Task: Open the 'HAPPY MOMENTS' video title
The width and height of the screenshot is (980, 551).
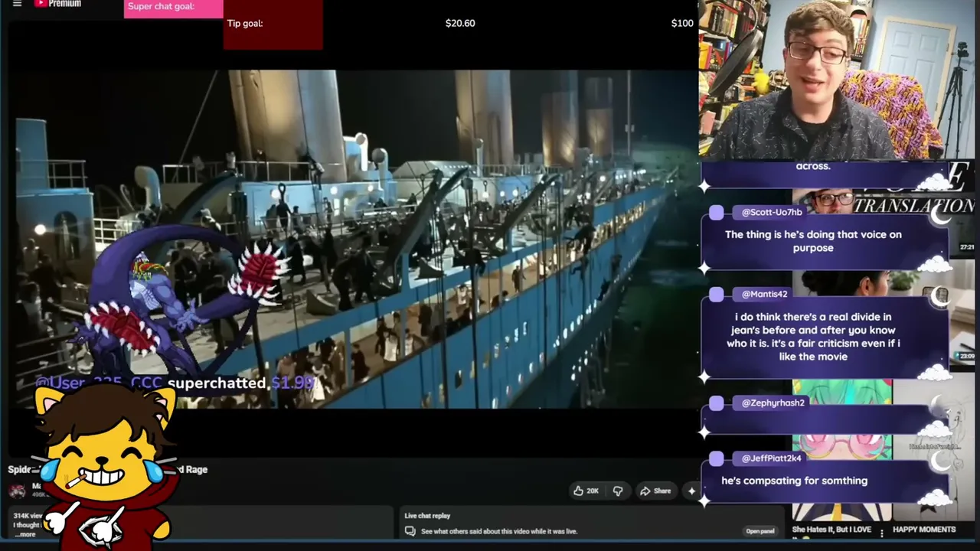Action: pos(924,530)
